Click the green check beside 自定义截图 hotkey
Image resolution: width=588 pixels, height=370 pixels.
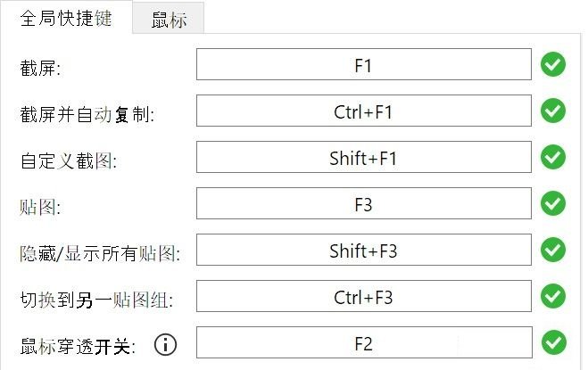pos(554,158)
